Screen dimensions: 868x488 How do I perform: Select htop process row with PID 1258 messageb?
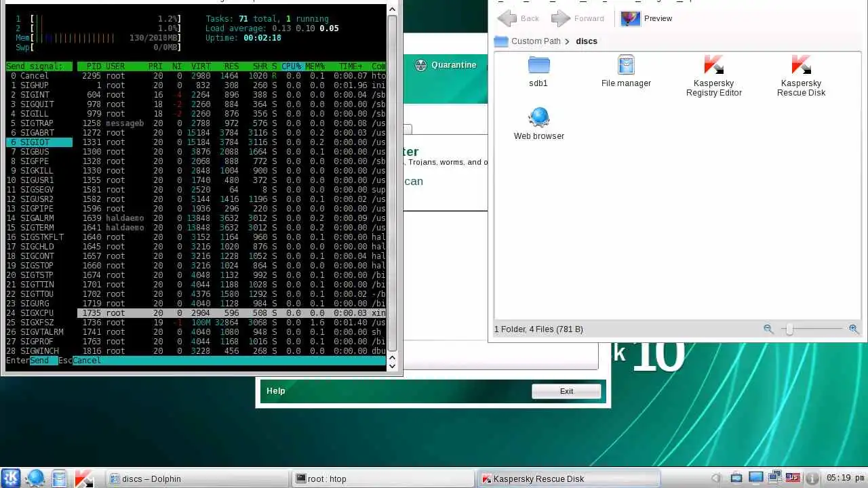232,123
